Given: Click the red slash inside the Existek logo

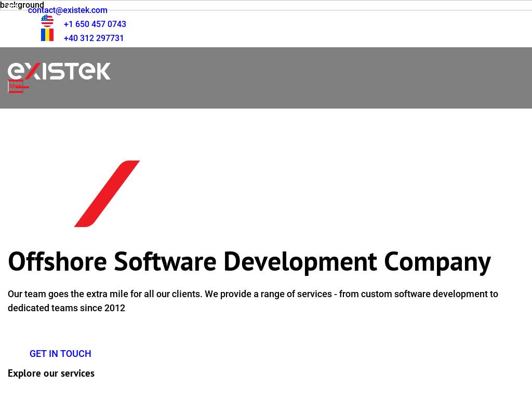Looking at the screenshot, I should 32,71.
